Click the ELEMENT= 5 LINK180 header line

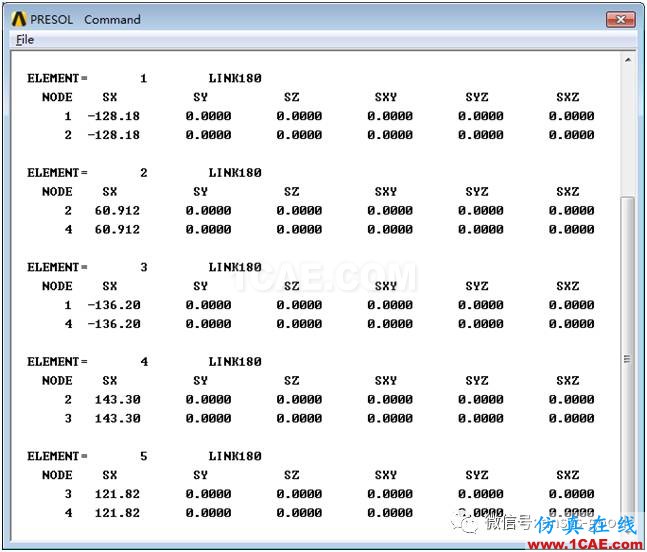[x=144, y=456]
